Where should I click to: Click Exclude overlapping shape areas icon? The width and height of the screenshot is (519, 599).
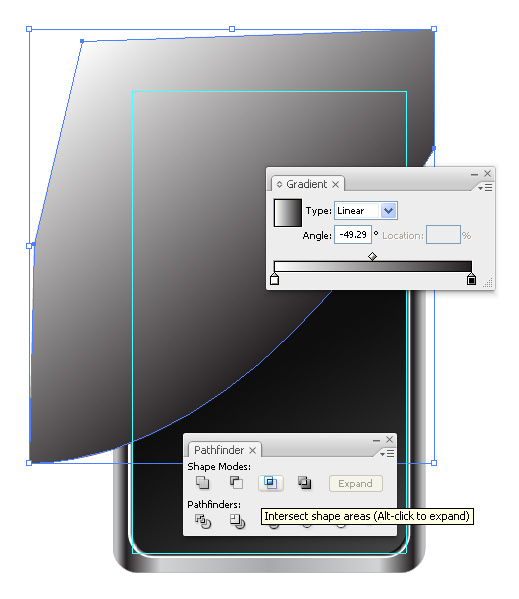304,483
